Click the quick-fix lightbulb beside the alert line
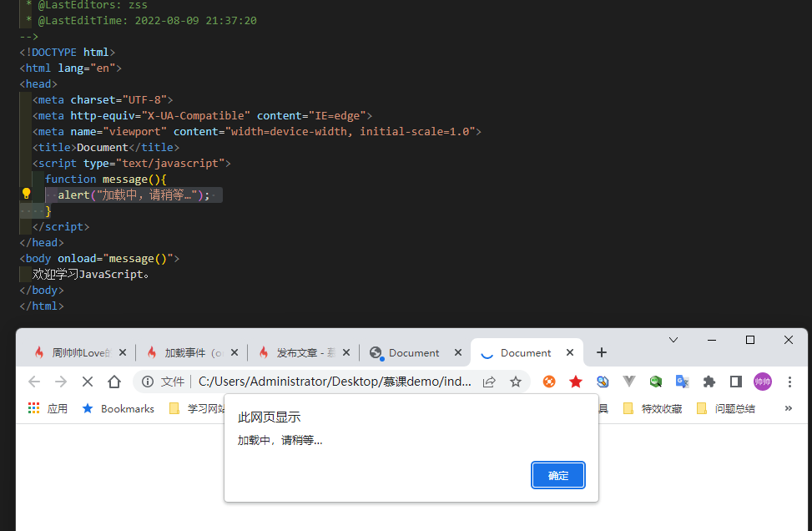The image size is (812, 531). pyautogui.click(x=26, y=195)
